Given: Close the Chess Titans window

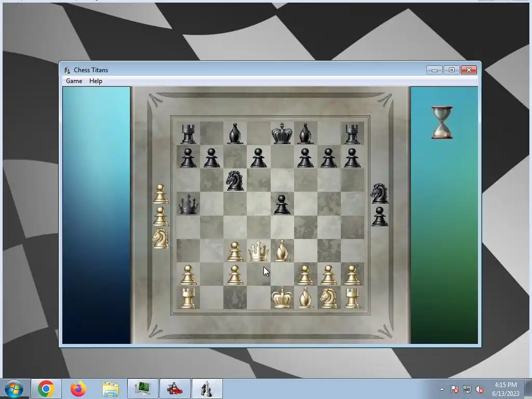Looking at the screenshot, I should (x=469, y=70).
